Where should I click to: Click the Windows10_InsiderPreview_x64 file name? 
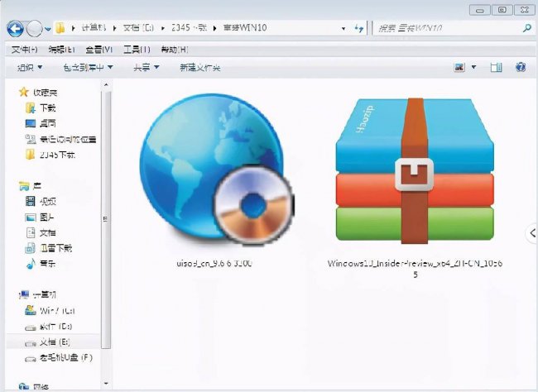(x=415, y=269)
